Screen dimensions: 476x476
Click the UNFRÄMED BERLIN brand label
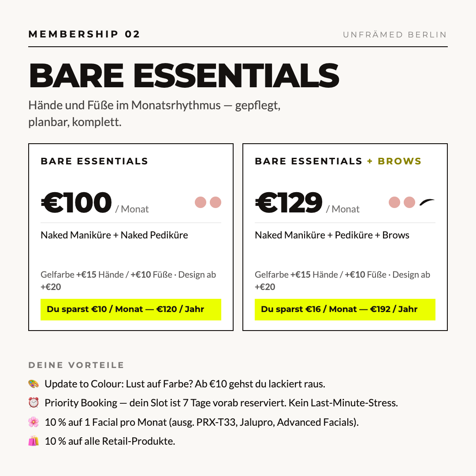pos(395,35)
